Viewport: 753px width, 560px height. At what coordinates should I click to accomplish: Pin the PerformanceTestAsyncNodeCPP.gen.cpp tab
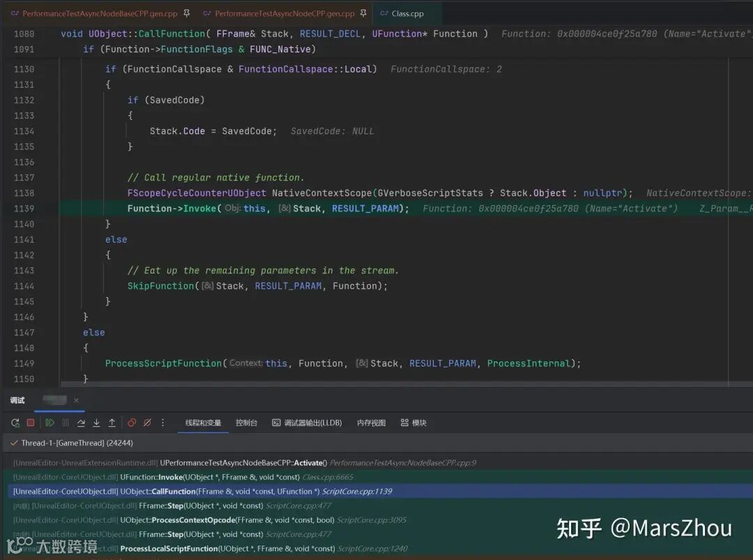pos(363,13)
